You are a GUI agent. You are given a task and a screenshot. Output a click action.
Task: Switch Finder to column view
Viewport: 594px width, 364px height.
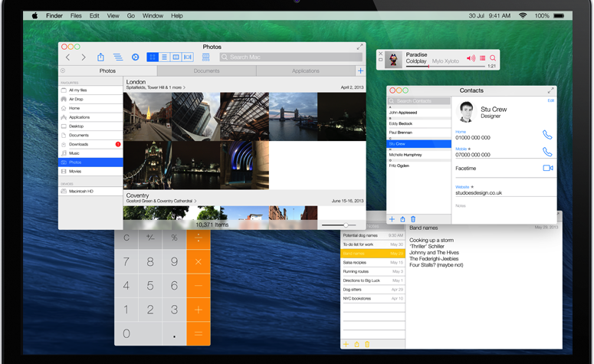tap(176, 57)
